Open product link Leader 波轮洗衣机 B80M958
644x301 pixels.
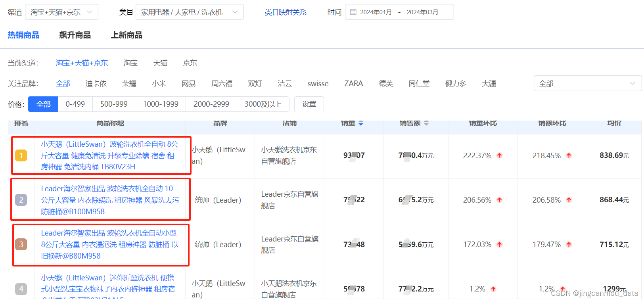point(110,245)
